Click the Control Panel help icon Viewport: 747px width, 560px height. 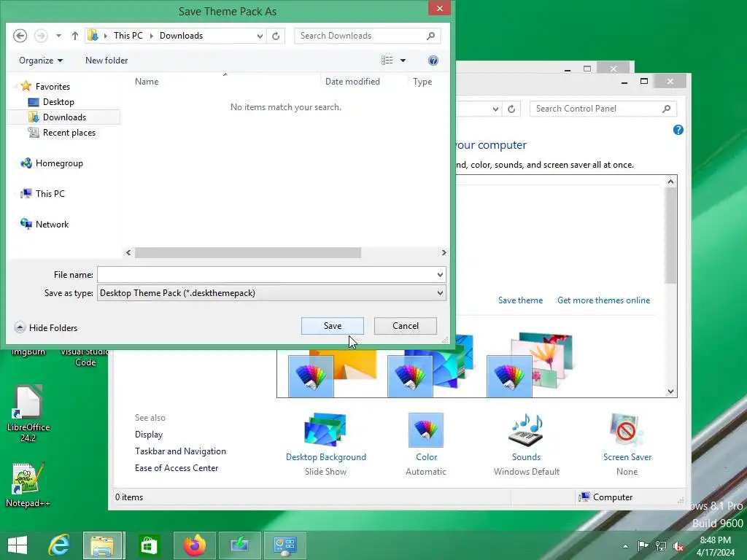click(x=678, y=130)
